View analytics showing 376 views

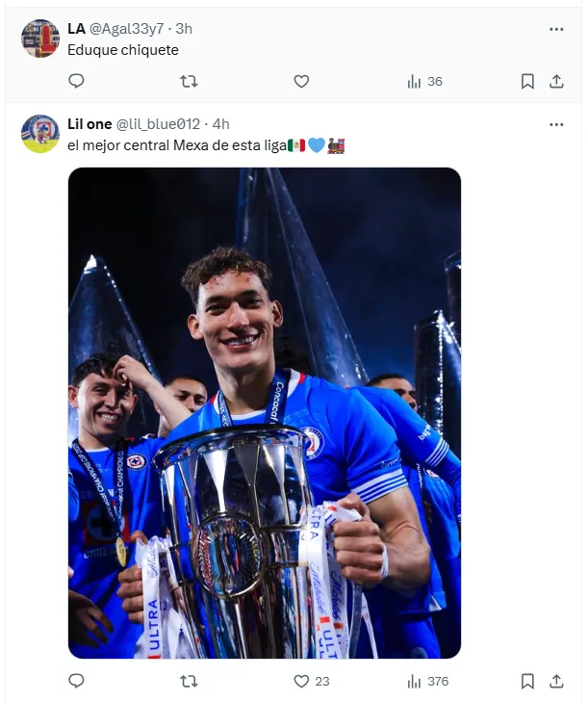(x=427, y=681)
